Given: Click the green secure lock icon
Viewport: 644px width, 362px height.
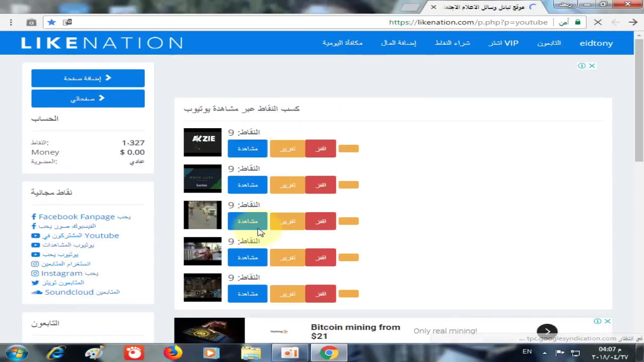Looking at the screenshot, I should click(x=578, y=22).
